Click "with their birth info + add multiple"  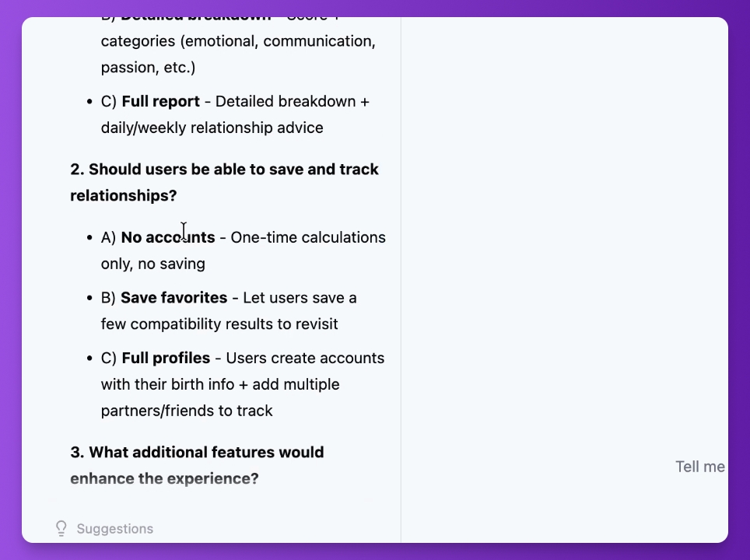click(220, 384)
